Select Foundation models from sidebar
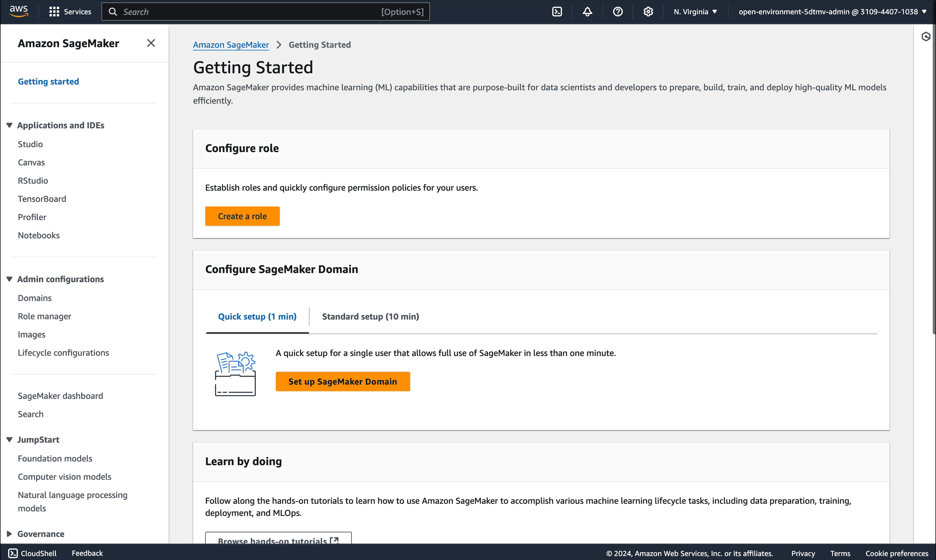936x560 pixels. pos(55,458)
